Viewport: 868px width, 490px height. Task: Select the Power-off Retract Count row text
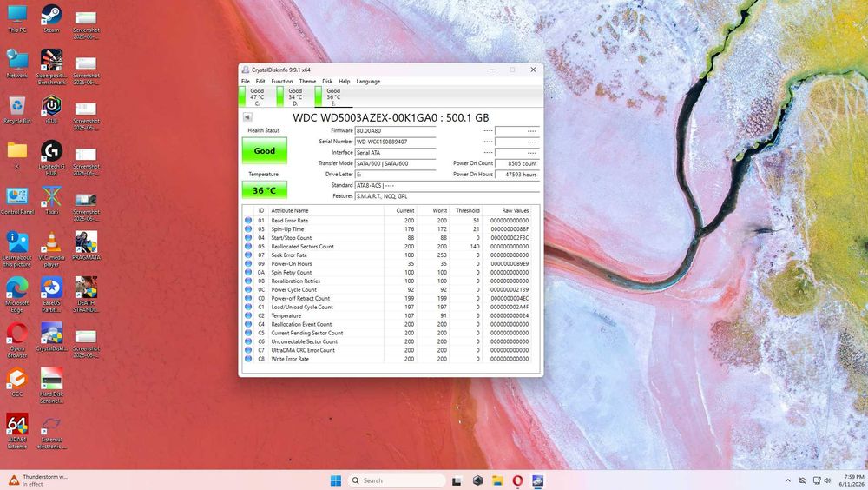tap(300, 298)
